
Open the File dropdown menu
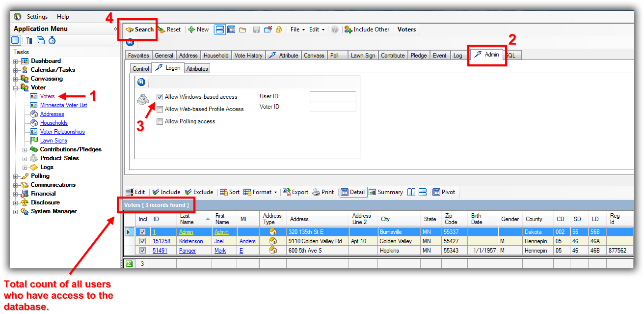click(x=297, y=29)
